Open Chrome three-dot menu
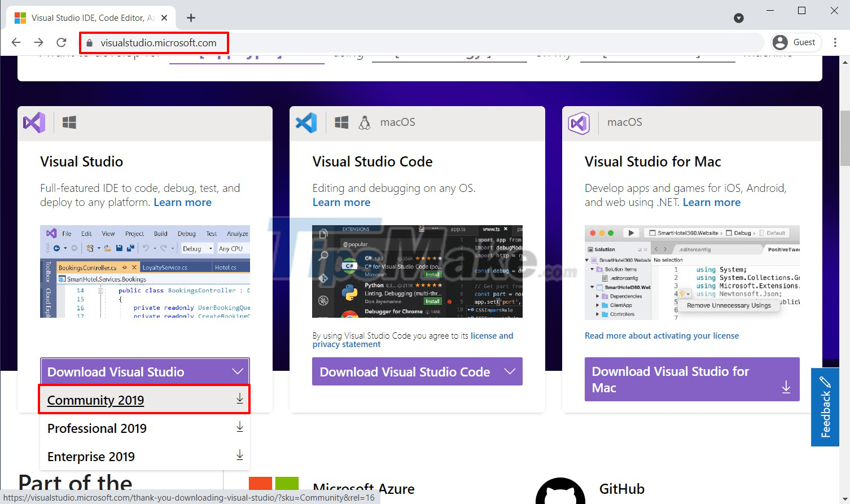The height and width of the screenshot is (504, 850). click(x=835, y=42)
